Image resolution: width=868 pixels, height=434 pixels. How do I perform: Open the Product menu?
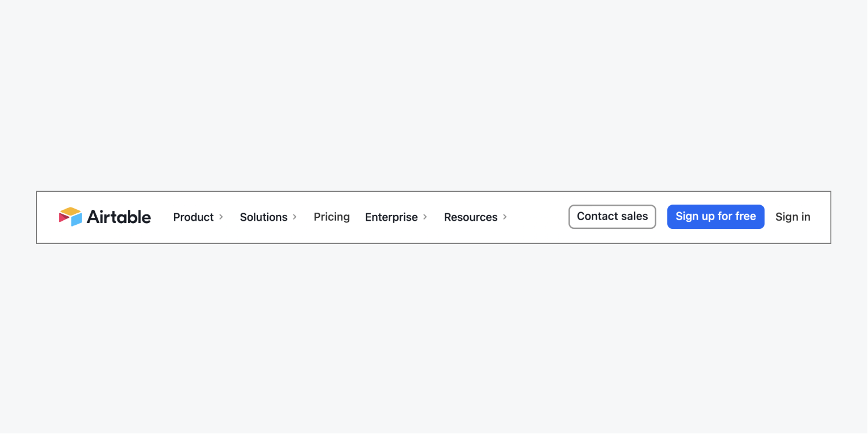click(193, 217)
